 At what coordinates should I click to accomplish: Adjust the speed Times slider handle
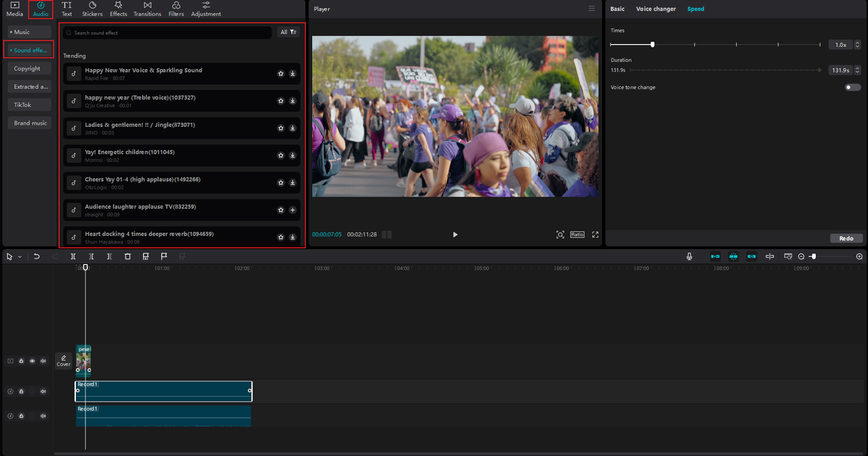tap(652, 44)
